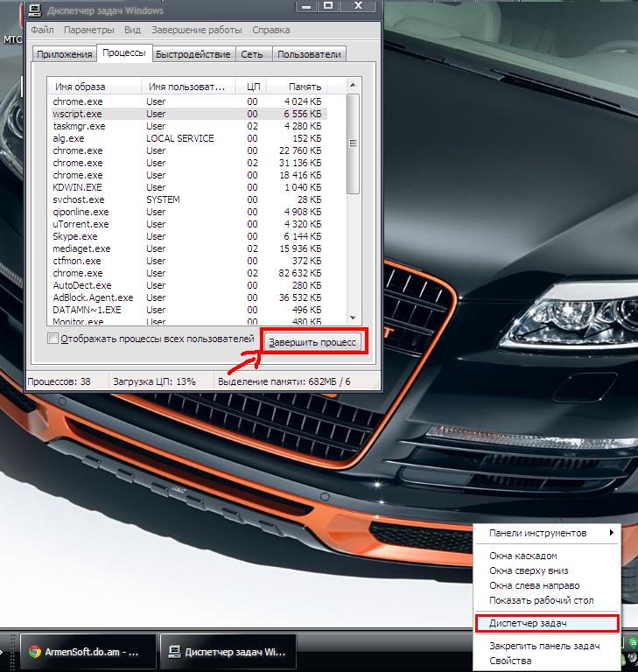This screenshot has height=672, width=638.
Task: Select the qiponline.exe process row
Action: point(188,212)
